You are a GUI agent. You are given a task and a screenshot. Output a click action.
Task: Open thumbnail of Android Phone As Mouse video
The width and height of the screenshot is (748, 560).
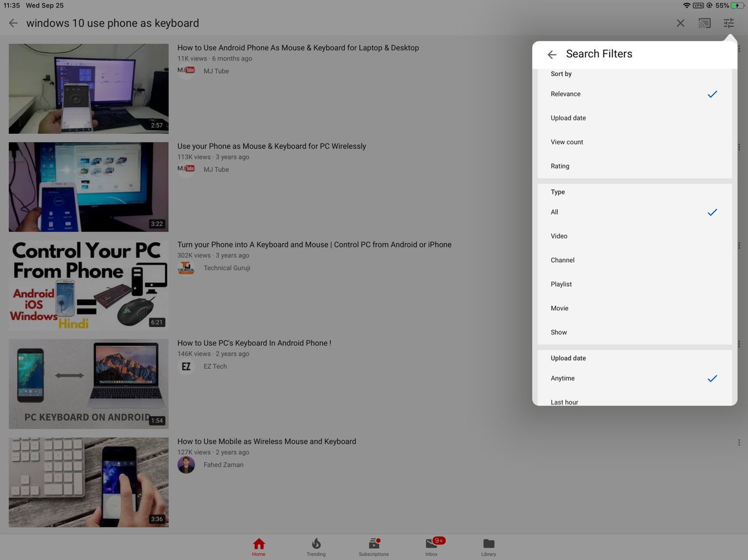tap(89, 88)
